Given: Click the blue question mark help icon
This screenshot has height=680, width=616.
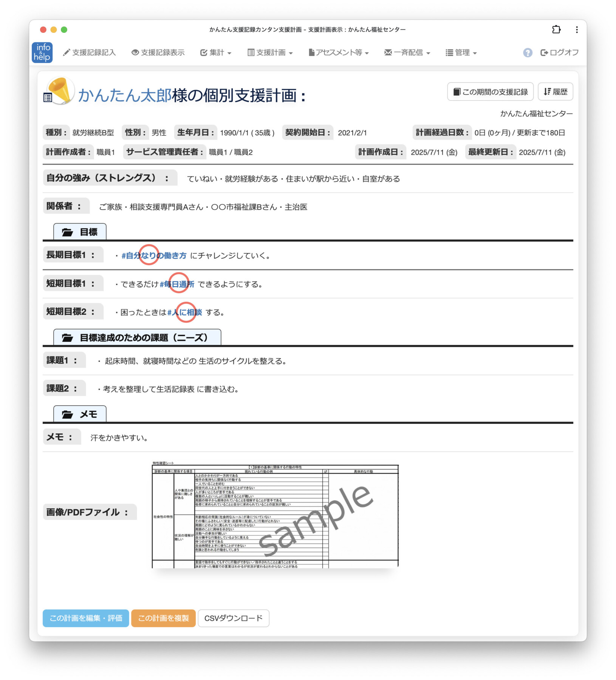Looking at the screenshot, I should click(528, 53).
